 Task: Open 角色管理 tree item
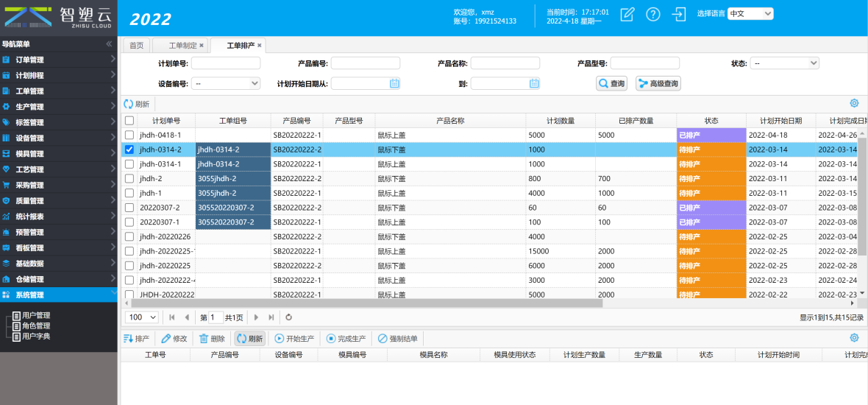point(36,325)
